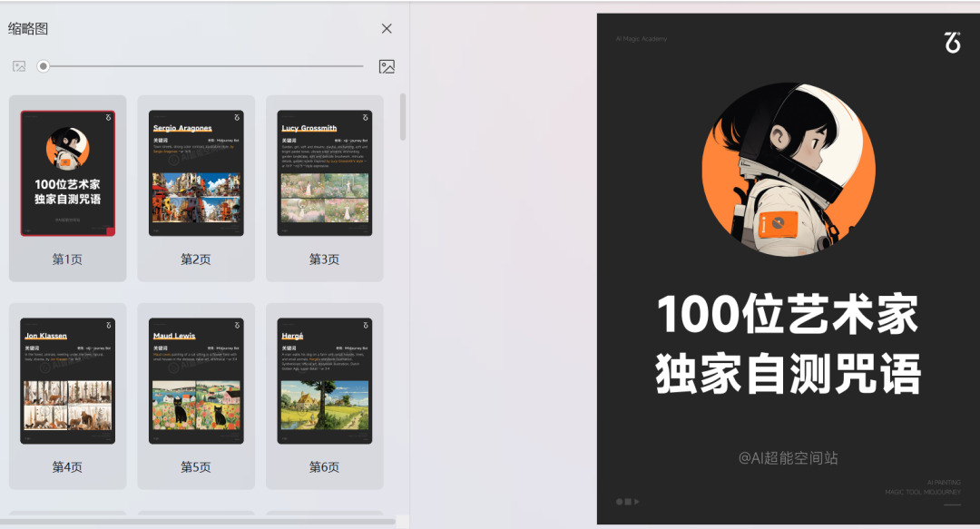Select the page 1 cover thumbnail
This screenshot has height=529, width=980.
point(68,173)
